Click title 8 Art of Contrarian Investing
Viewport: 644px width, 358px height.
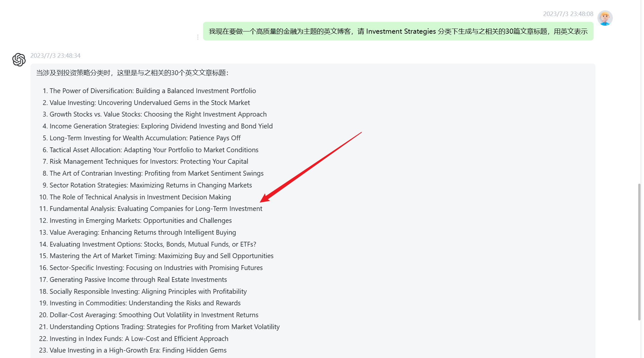(157, 173)
